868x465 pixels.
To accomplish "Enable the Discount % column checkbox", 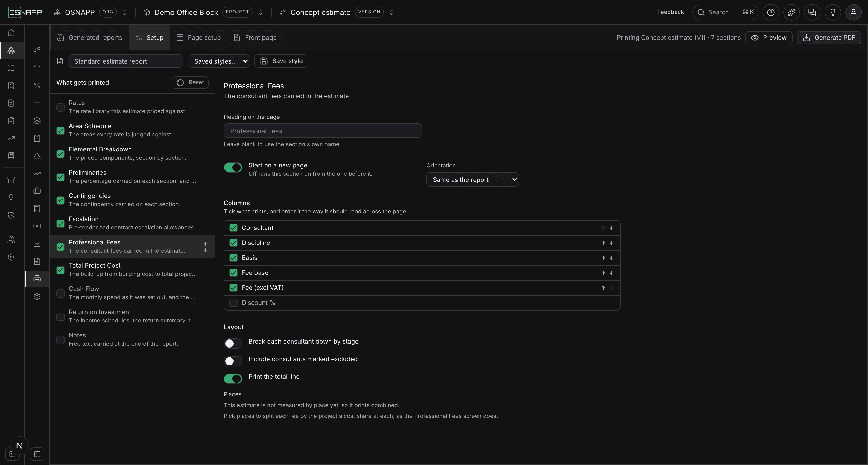I will 234,303.
